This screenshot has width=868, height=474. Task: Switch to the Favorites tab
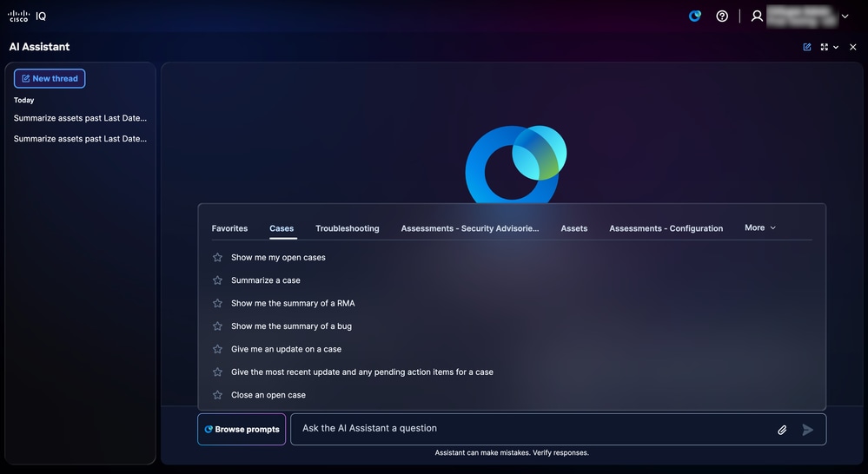point(229,228)
